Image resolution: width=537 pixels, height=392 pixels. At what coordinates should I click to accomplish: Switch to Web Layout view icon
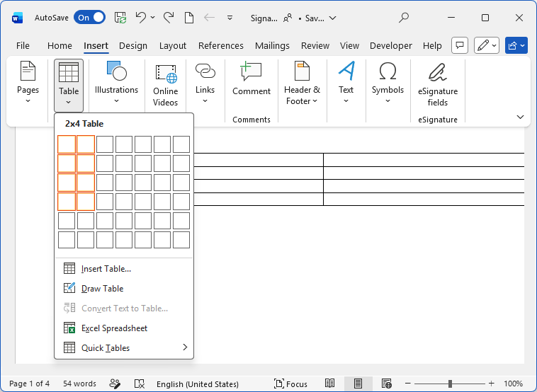[386, 384]
